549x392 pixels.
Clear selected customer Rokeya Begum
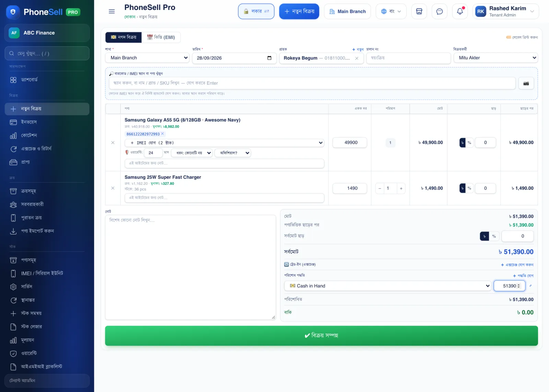click(357, 58)
